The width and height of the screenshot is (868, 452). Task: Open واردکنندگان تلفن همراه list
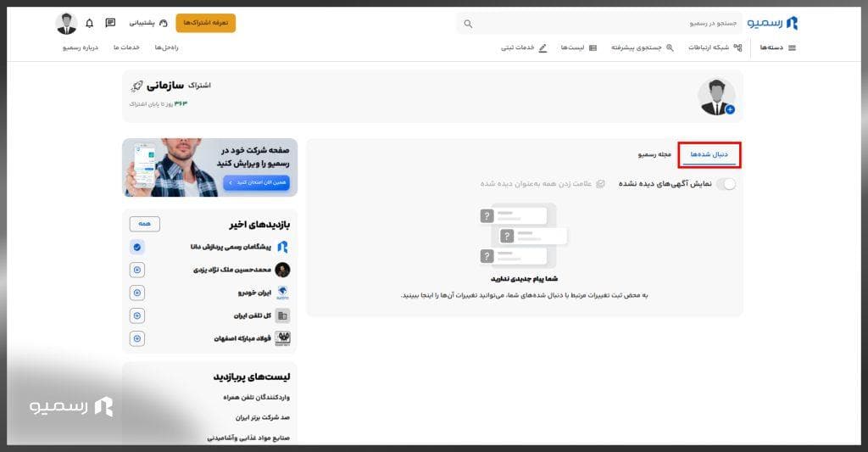256,398
